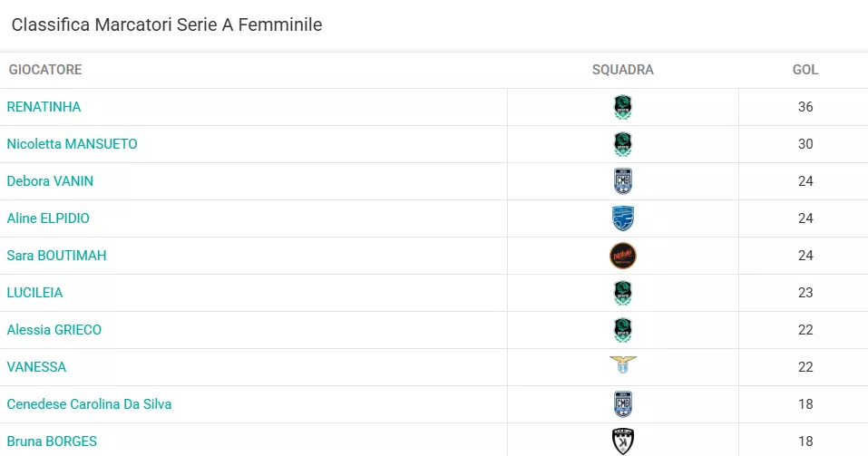Open the Nicoletta MANSUETO player page

click(72, 144)
